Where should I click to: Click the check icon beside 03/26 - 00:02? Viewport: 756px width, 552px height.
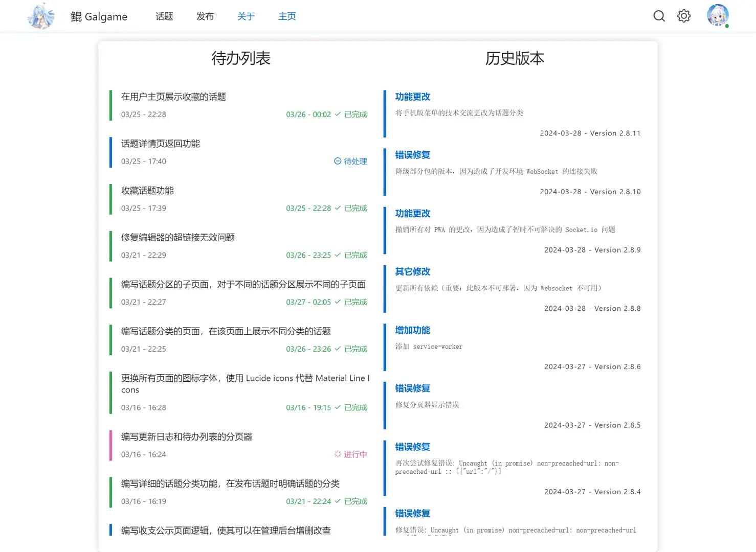tap(338, 114)
